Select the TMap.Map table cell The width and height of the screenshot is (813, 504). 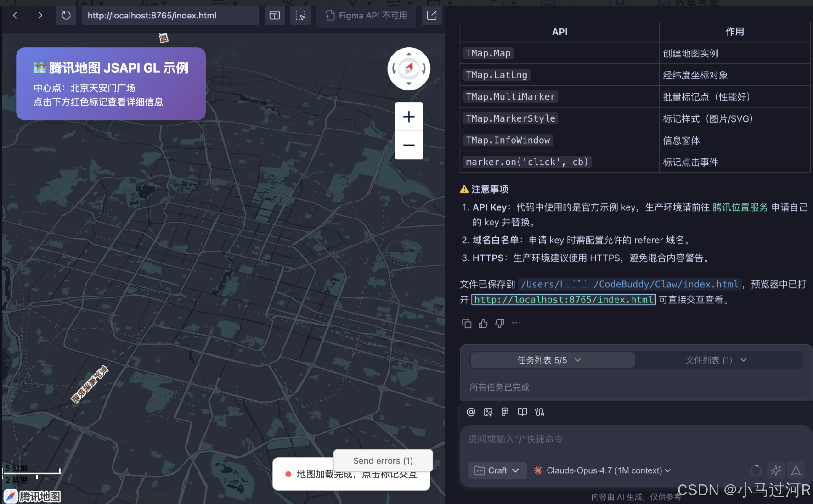559,53
